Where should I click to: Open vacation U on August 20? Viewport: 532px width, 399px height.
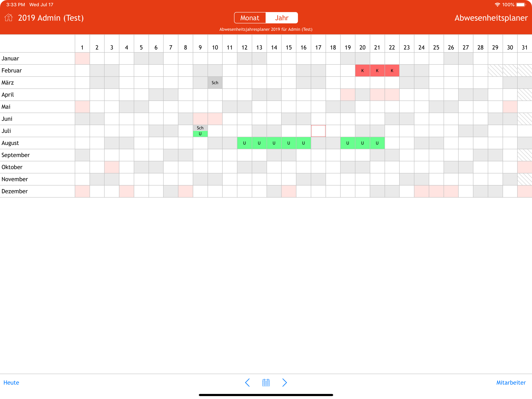362,143
